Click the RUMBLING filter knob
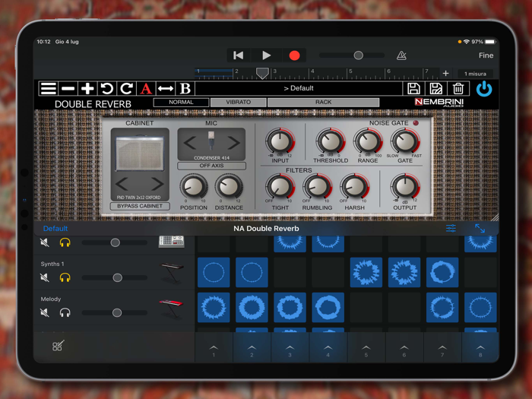532x399 pixels. click(317, 187)
